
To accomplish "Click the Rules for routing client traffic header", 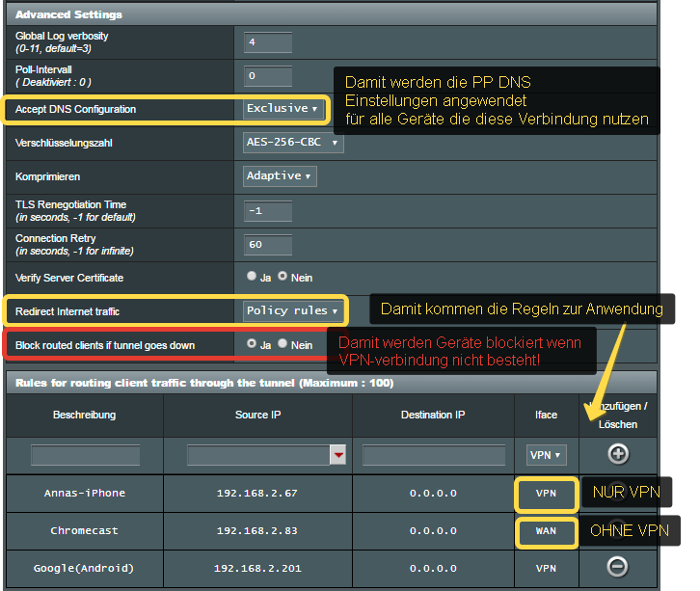I will click(x=332, y=383).
